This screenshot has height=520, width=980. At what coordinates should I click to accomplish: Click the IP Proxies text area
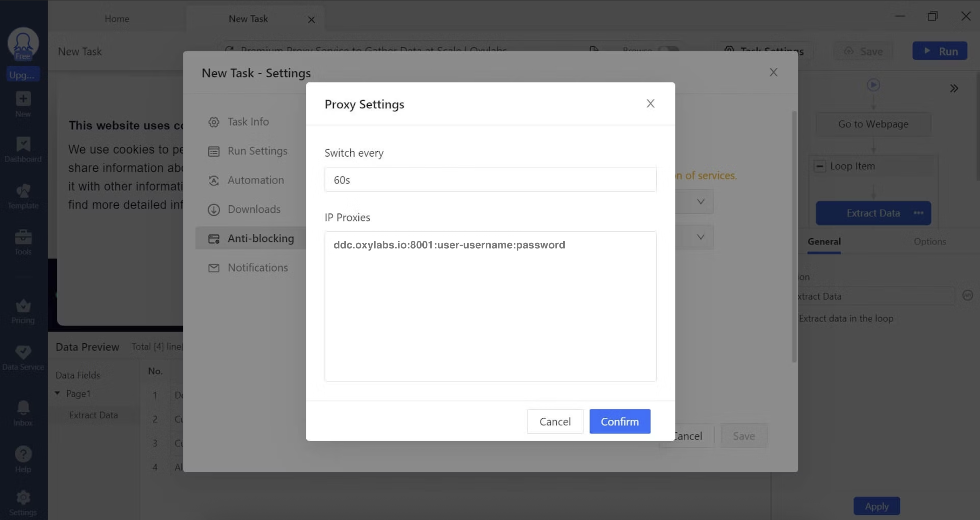click(x=490, y=306)
